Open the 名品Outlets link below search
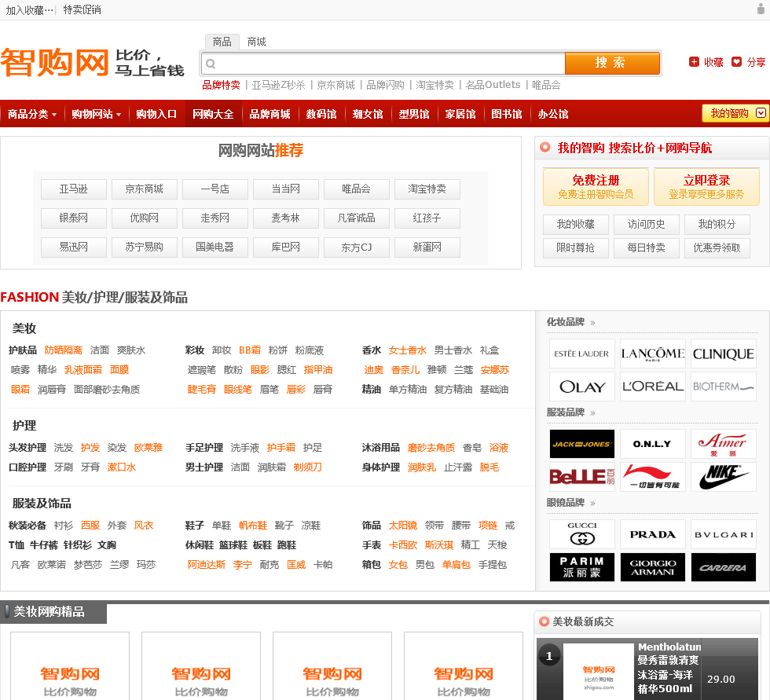The image size is (770, 700). click(x=493, y=85)
